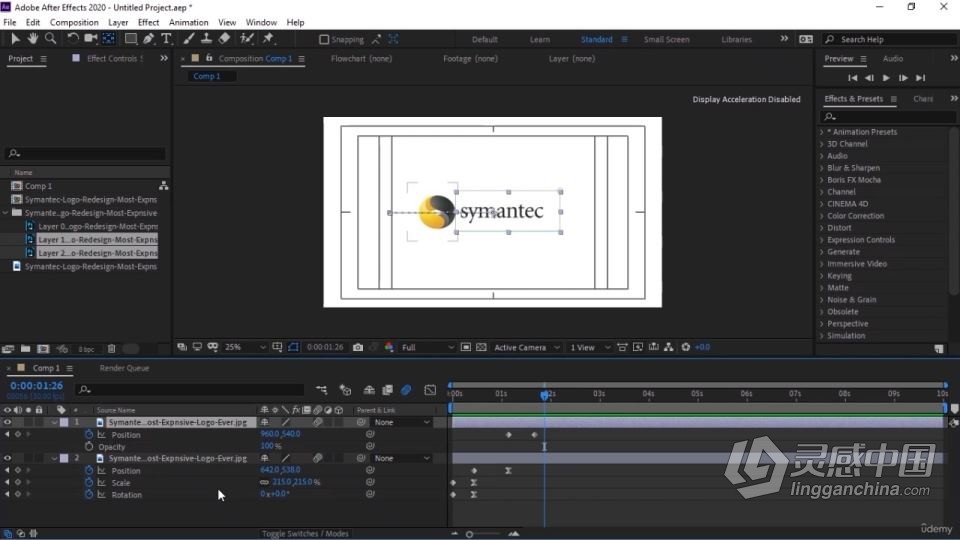This screenshot has height=540, width=960.
Task: Select the Zoom magnifier tool
Action: click(51, 39)
